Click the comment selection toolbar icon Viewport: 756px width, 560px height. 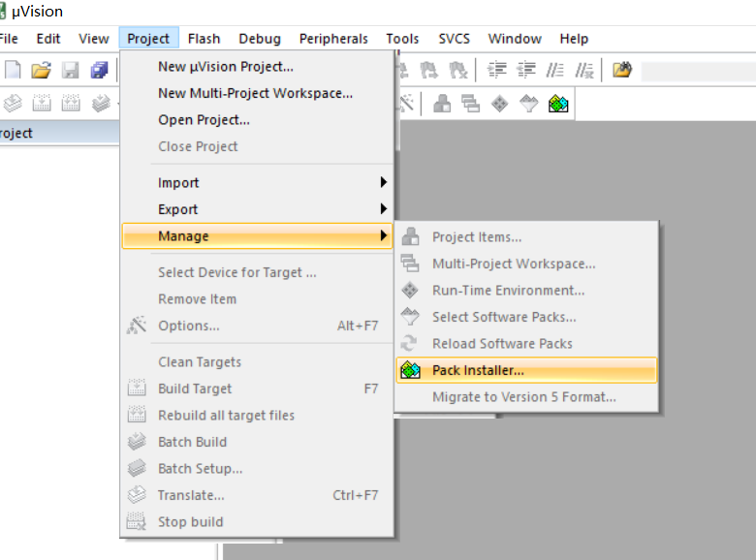[x=555, y=71]
